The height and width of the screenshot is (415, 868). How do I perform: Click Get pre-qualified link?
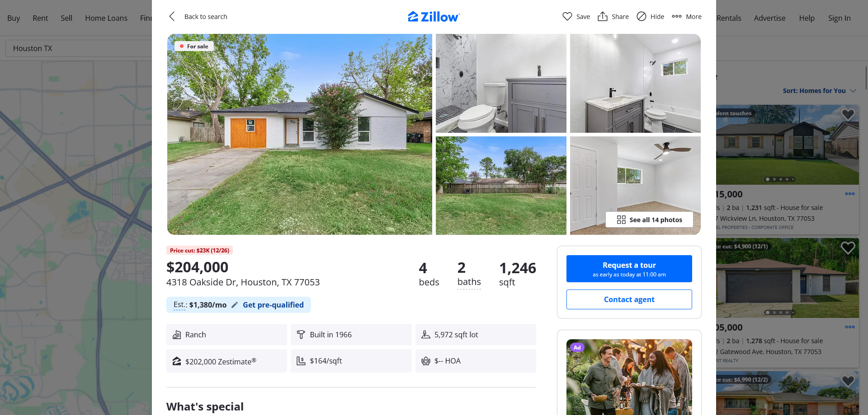coord(273,305)
